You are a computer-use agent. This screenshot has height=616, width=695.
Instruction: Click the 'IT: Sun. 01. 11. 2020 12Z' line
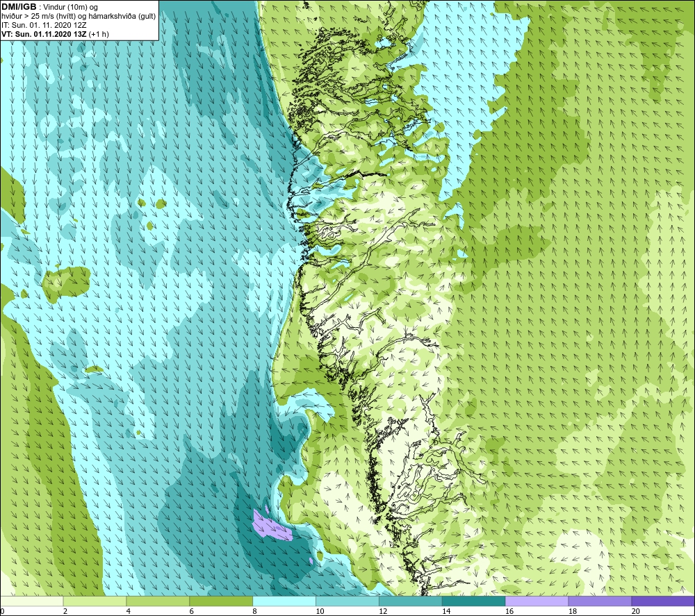click(x=44, y=25)
